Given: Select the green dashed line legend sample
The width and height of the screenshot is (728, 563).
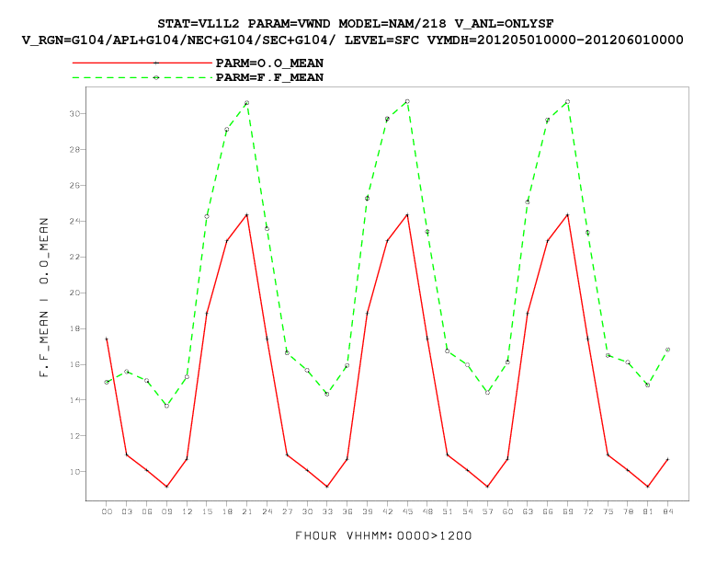Looking at the screenshot, I should pos(142,77).
